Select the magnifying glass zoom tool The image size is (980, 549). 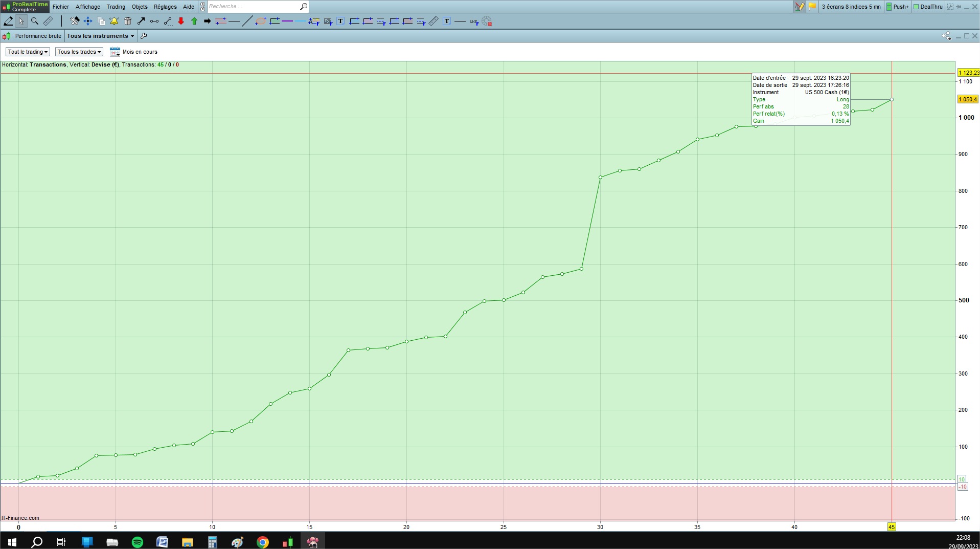[x=34, y=21]
